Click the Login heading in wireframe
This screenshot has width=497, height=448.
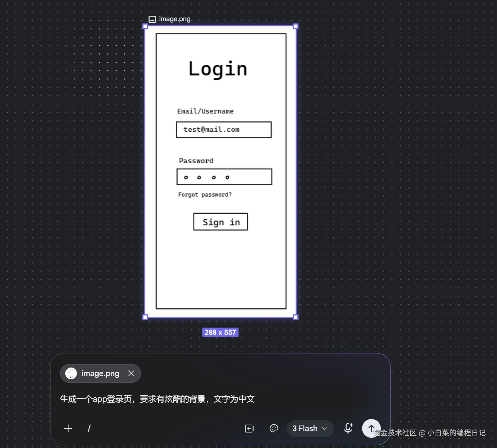[x=218, y=69]
